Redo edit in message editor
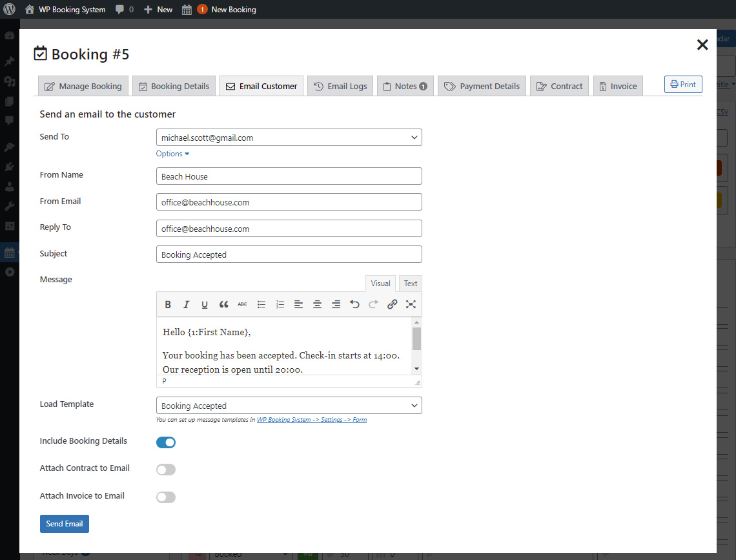 (x=373, y=305)
